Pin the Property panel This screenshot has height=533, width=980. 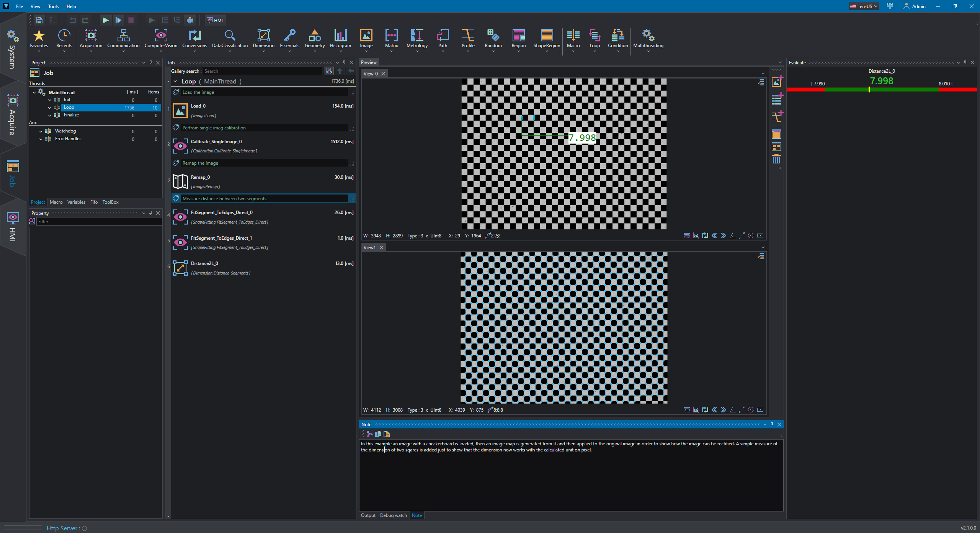click(x=150, y=213)
